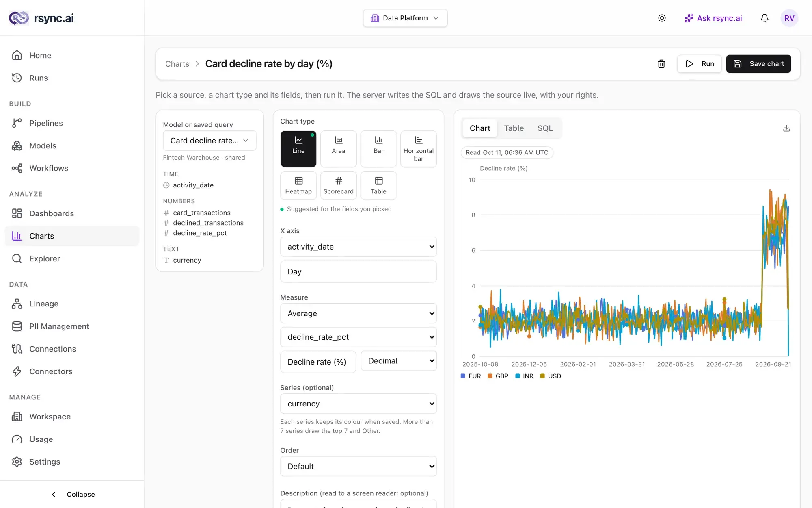Click the rsync.ai logo

tap(41, 18)
